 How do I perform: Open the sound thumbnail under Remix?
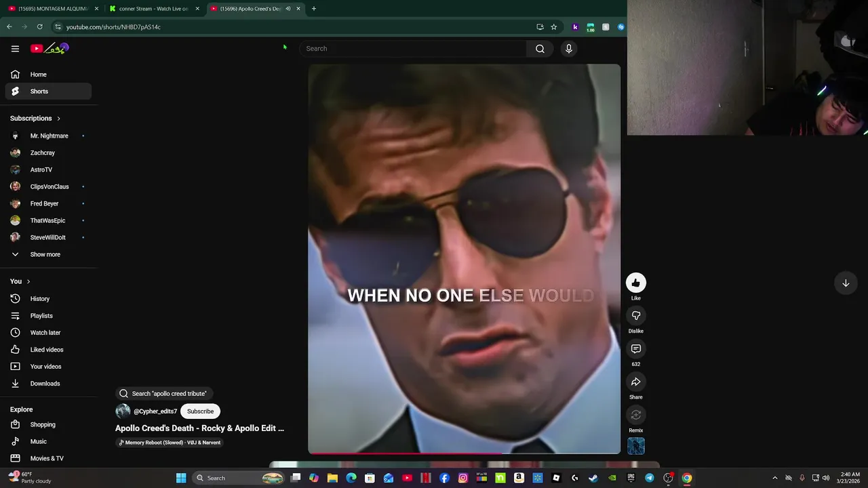point(635,446)
